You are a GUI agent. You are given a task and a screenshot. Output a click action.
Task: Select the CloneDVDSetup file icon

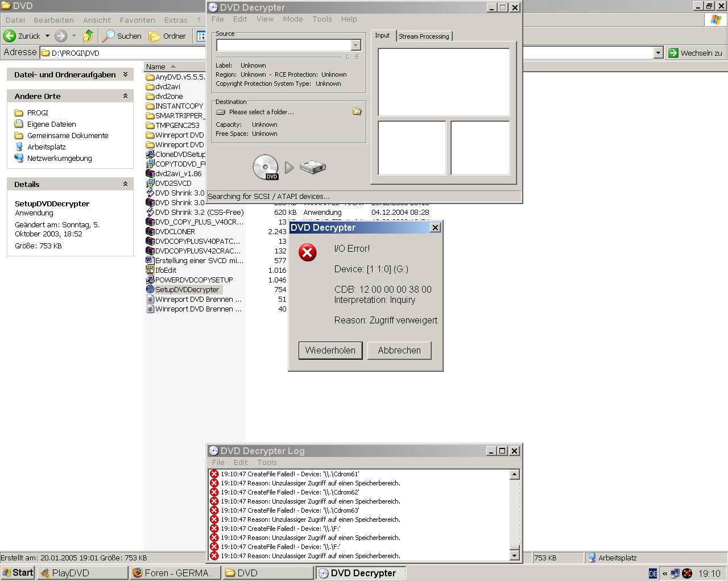tap(150, 154)
